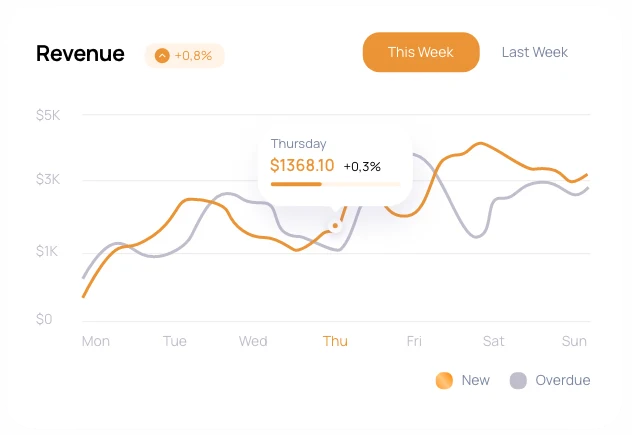Viewport: 632px width, 435px height.
Task: Click the New legend label
Action: [x=476, y=380]
